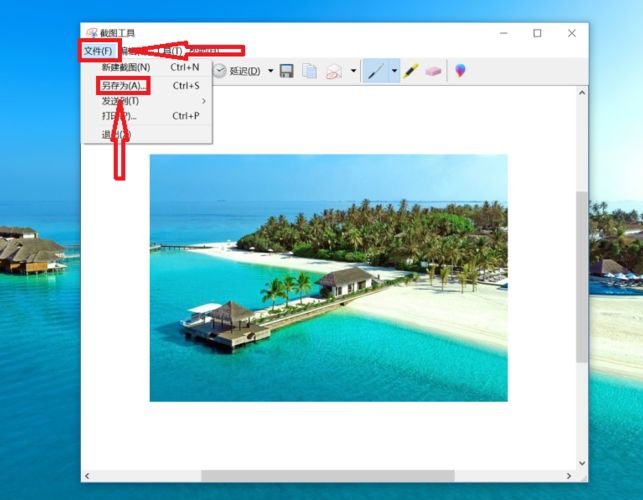Select the pen tool
Image resolution: width=643 pixels, height=500 pixels.
375,71
